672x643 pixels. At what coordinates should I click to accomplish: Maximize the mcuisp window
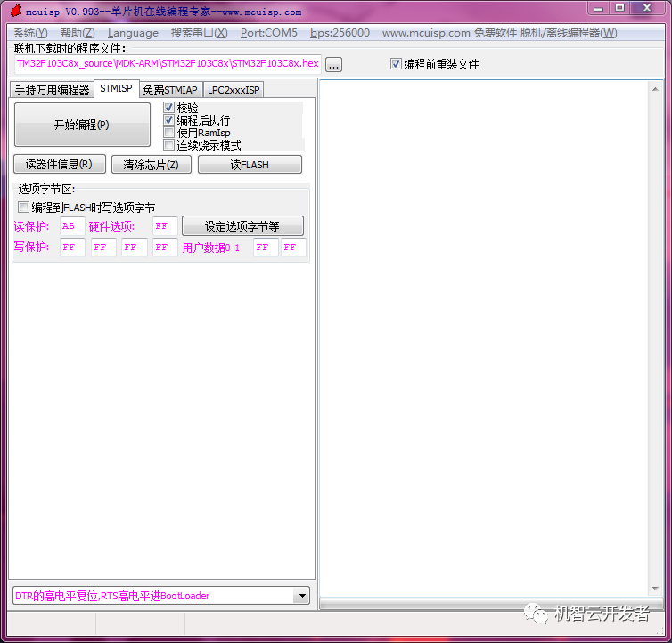[619, 8]
